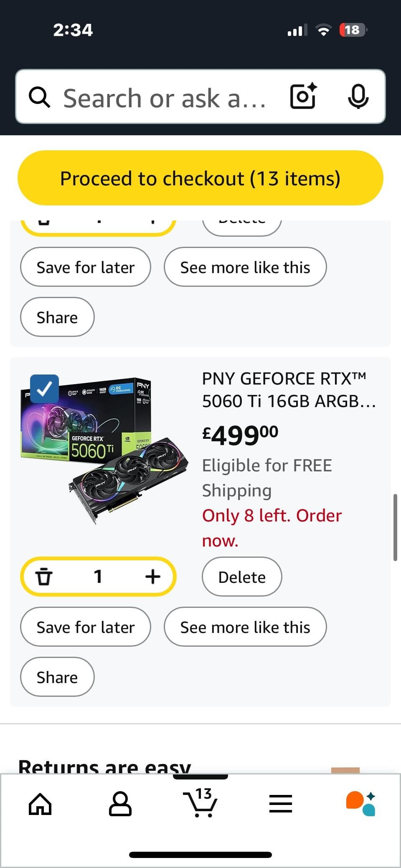Tap trash icon in RTX 5060 Ti quantity stepper

44,577
